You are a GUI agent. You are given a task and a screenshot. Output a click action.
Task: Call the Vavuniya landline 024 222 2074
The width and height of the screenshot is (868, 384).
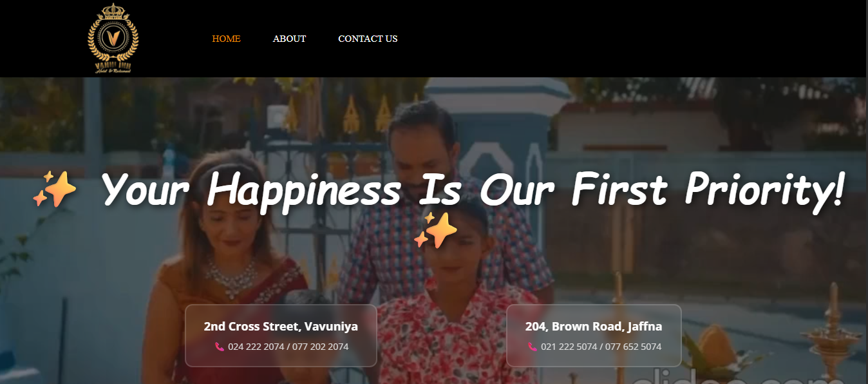coord(256,347)
